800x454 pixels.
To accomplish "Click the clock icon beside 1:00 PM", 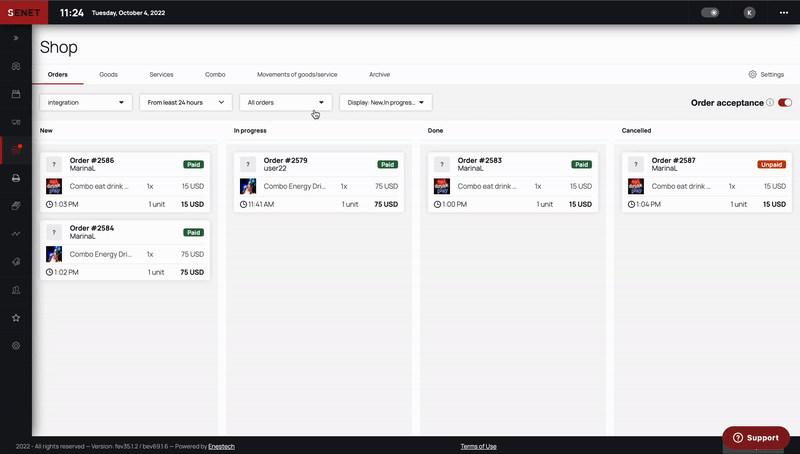I will tap(437, 204).
